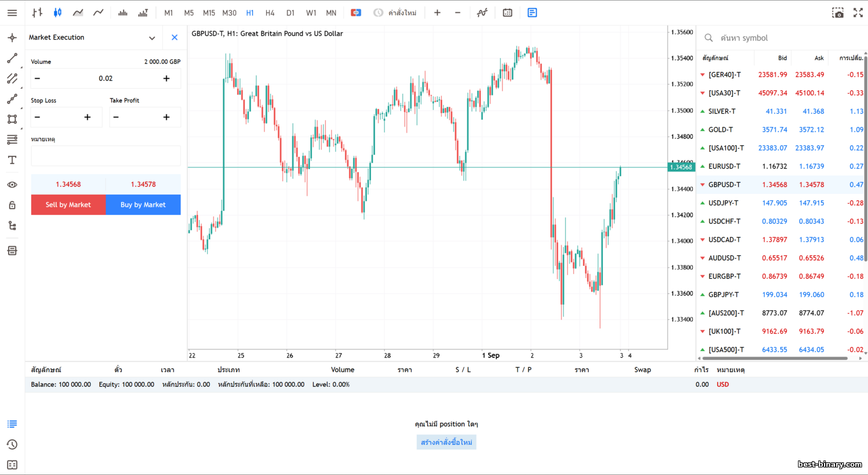This screenshot has width=868, height=475.
Task: Take a chart screenshot with camera icon
Action: [837, 13]
